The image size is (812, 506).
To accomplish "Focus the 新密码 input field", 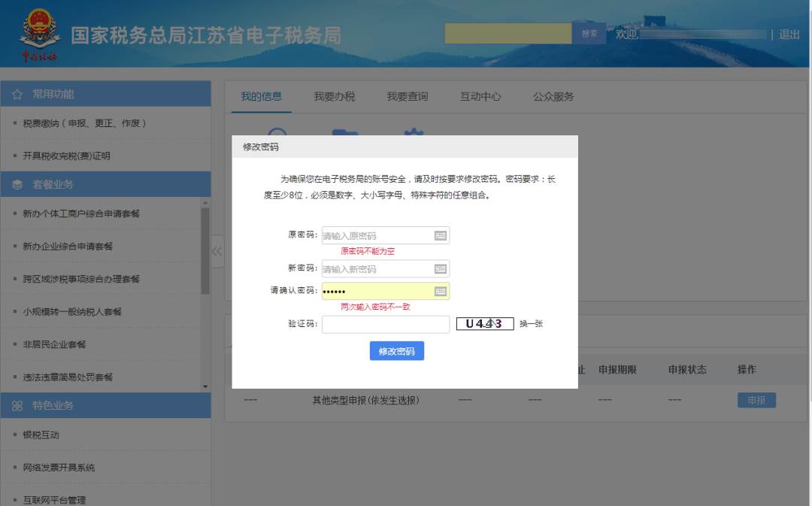I will point(385,269).
